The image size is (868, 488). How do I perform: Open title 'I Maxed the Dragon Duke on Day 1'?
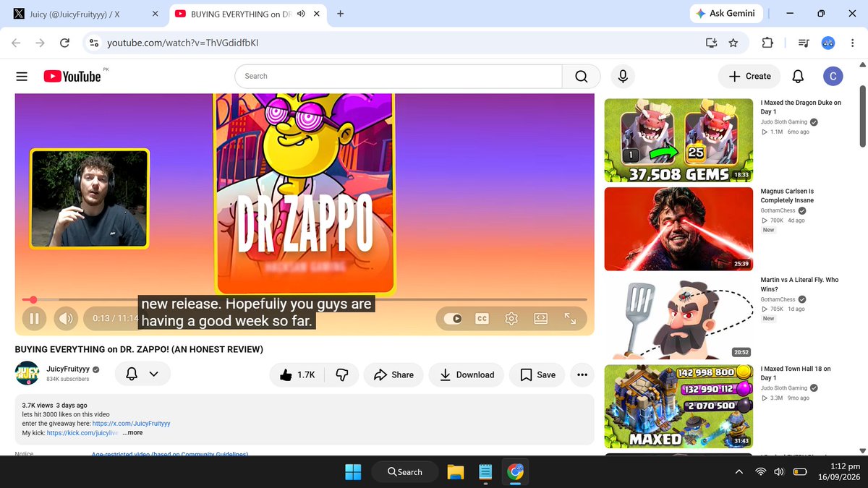point(801,107)
